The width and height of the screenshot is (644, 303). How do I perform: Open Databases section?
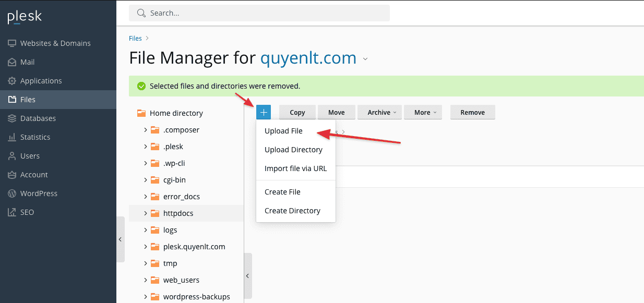pos(38,118)
